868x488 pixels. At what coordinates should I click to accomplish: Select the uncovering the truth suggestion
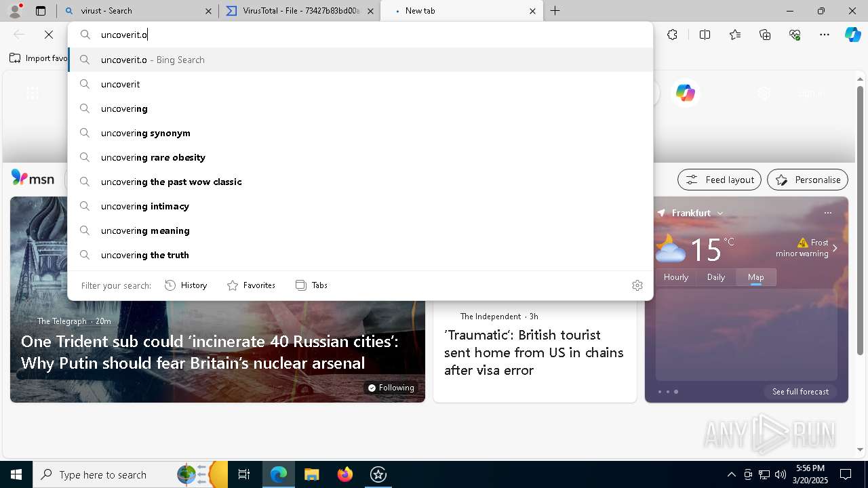361,255
